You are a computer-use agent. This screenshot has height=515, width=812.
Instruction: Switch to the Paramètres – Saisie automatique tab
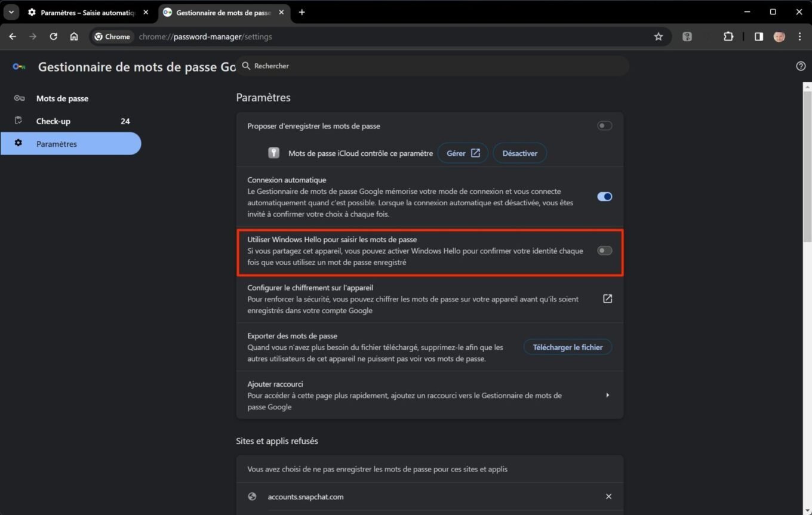[88, 12]
